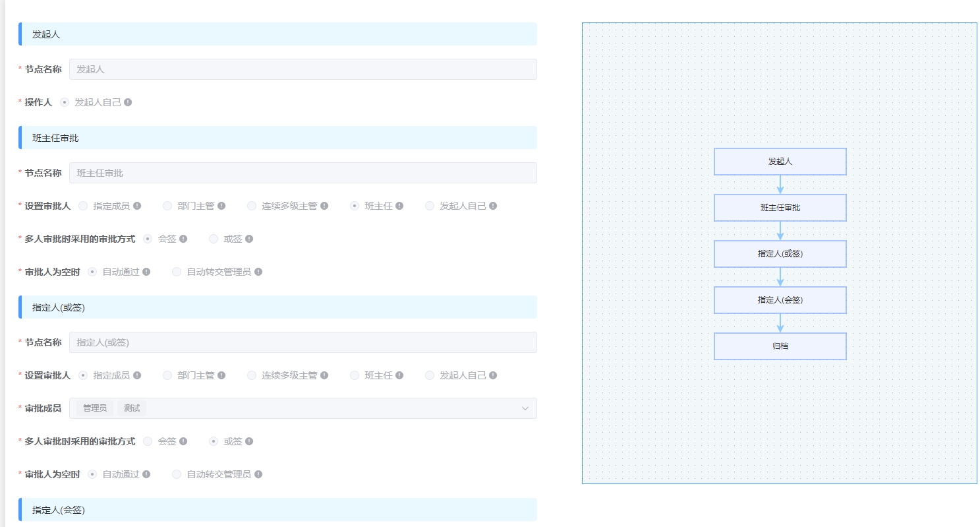Click the info icon beside 连续多级主管
Viewport: 980px width, 527px height.
point(324,205)
